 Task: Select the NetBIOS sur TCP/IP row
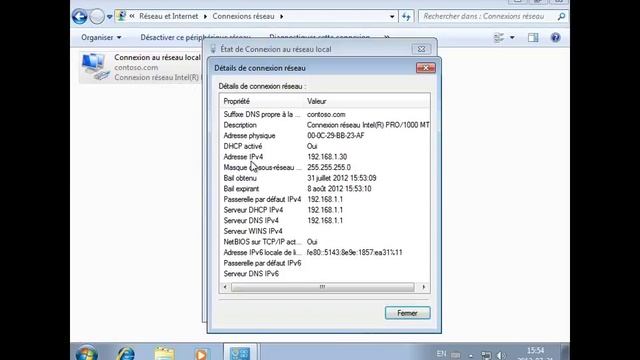(324, 242)
